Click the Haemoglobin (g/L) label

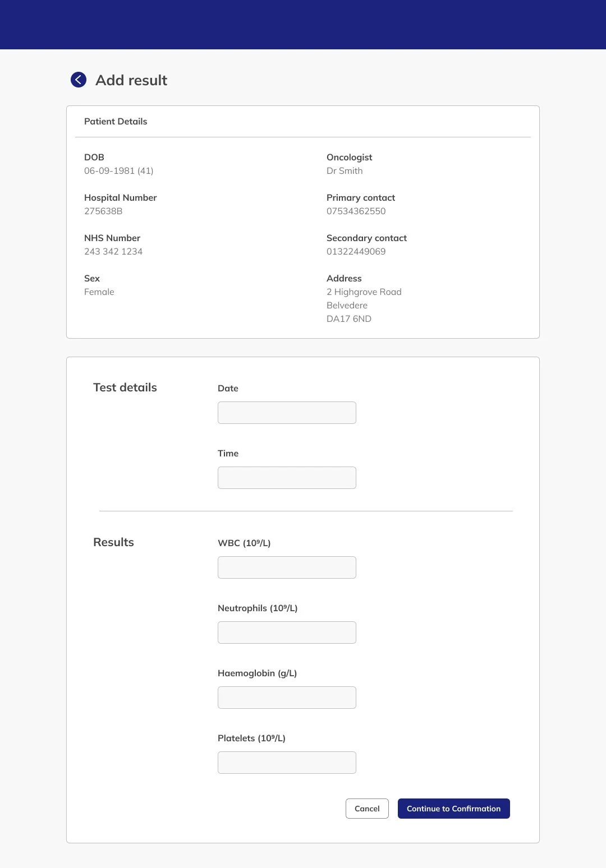pyautogui.click(x=257, y=673)
